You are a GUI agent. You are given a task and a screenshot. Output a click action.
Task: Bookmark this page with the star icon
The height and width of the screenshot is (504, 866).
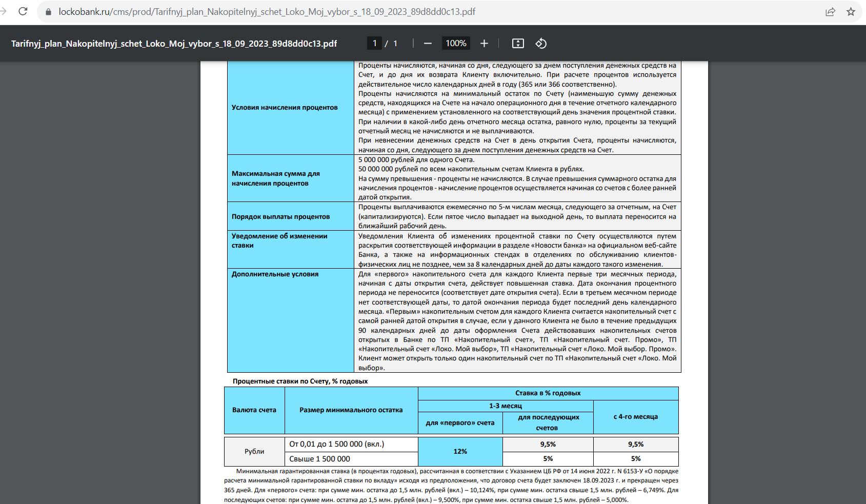851,11
